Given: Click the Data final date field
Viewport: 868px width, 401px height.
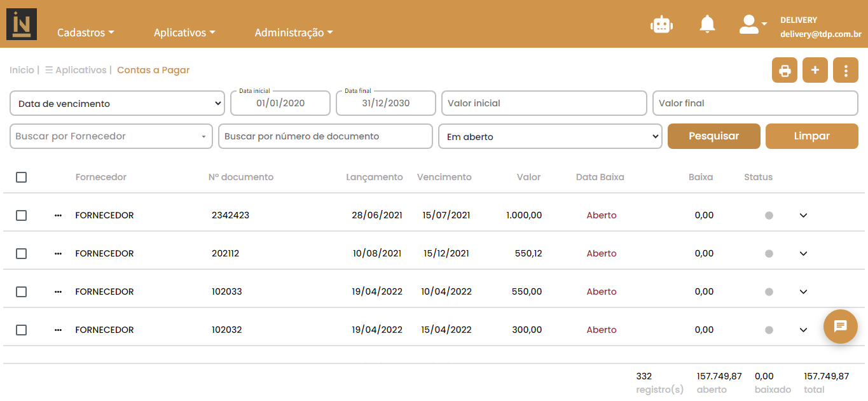Looking at the screenshot, I should pyautogui.click(x=386, y=103).
